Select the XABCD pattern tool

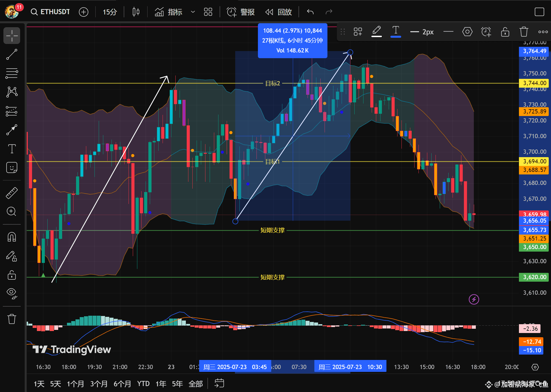(x=12, y=92)
